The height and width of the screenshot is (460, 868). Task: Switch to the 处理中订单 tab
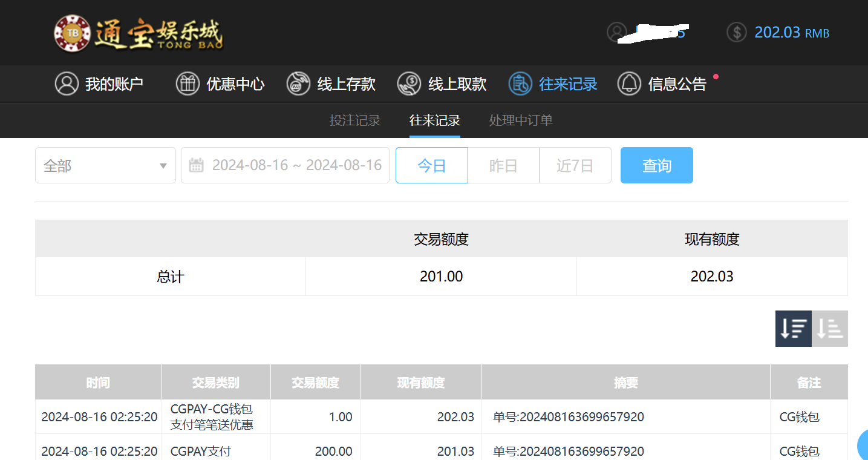click(521, 120)
